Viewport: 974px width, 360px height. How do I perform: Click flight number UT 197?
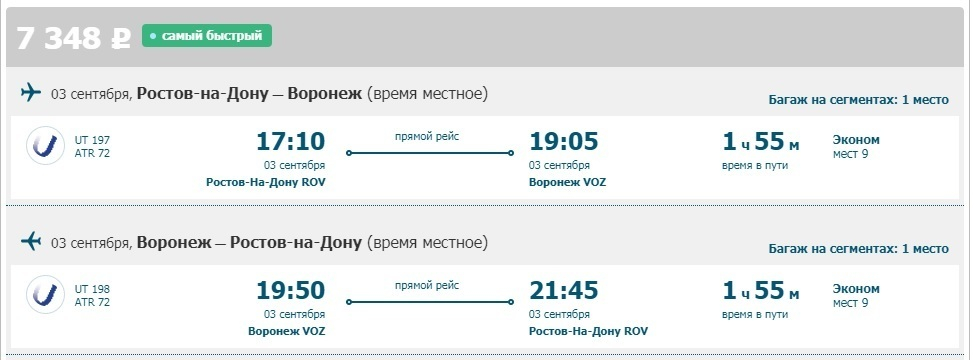click(x=92, y=140)
